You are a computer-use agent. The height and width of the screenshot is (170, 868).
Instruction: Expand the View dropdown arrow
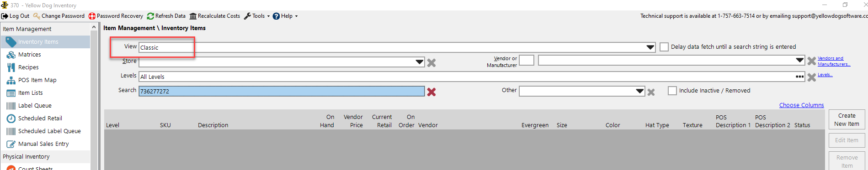click(650, 47)
